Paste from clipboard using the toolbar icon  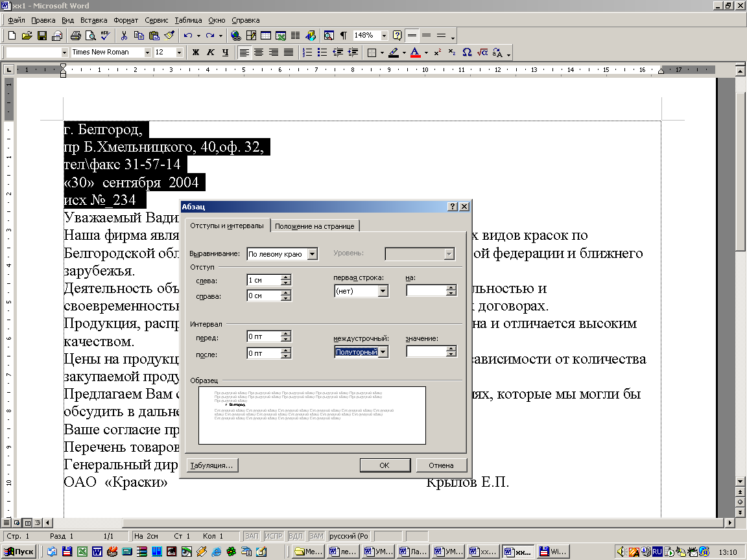[x=154, y=35]
